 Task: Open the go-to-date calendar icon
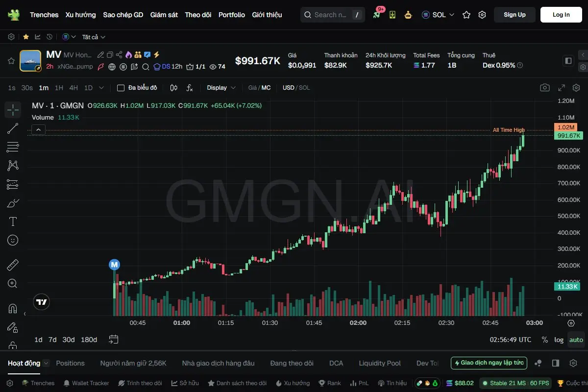pos(114,339)
